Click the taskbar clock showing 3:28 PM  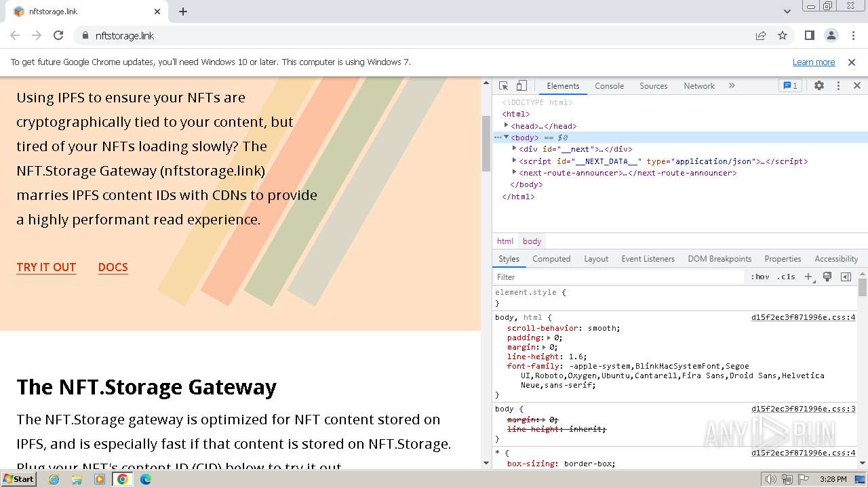tap(833, 479)
